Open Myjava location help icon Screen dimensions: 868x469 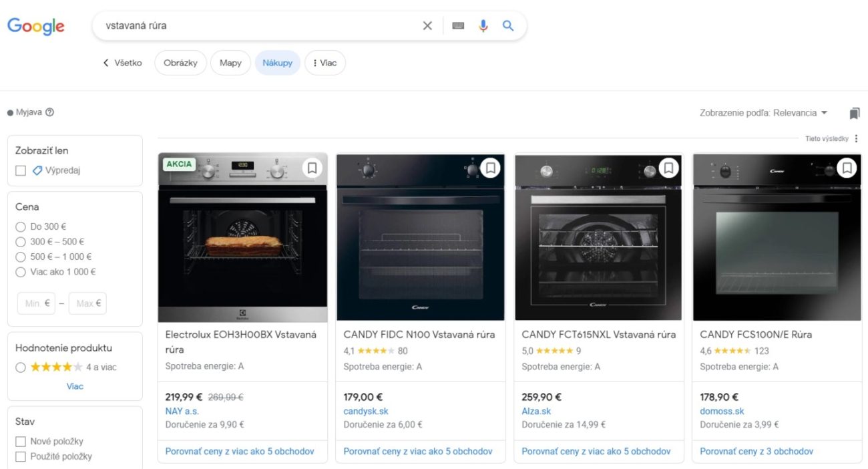click(x=49, y=112)
